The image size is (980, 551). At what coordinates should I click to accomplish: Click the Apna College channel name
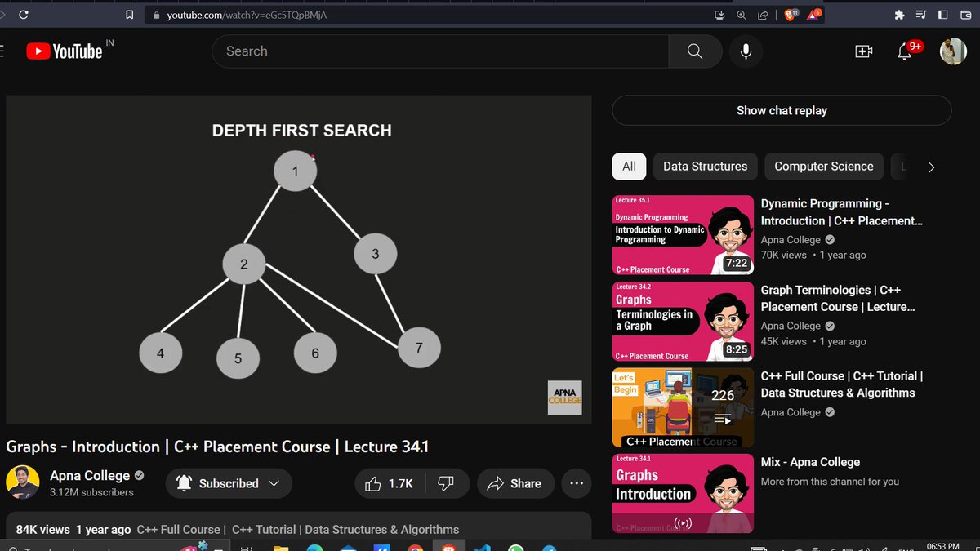(x=90, y=475)
